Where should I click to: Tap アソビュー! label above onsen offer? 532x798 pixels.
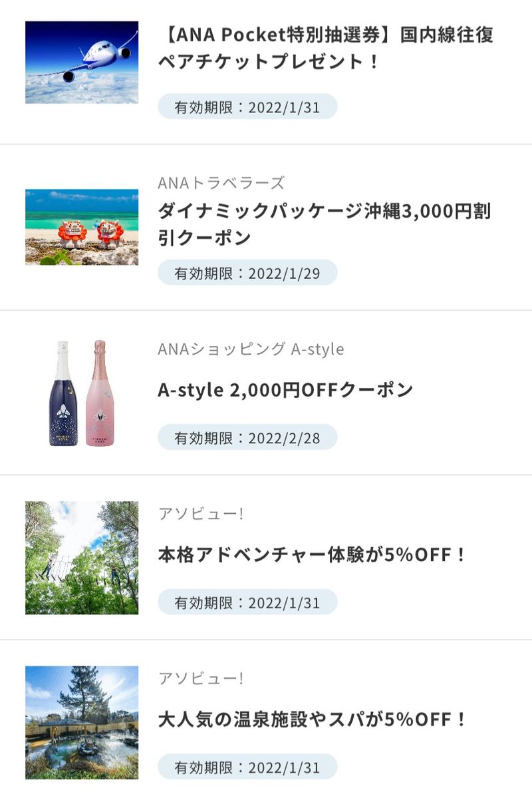(x=201, y=679)
